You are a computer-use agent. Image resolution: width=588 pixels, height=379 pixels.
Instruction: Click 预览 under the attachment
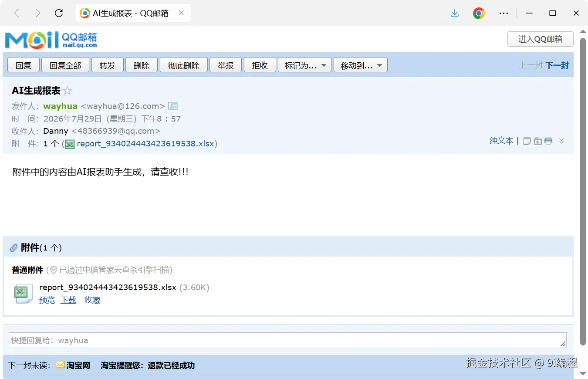pyautogui.click(x=47, y=300)
